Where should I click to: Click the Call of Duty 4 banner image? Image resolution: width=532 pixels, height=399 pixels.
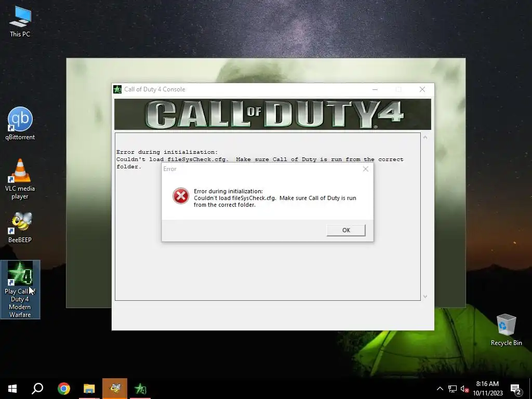click(272, 114)
